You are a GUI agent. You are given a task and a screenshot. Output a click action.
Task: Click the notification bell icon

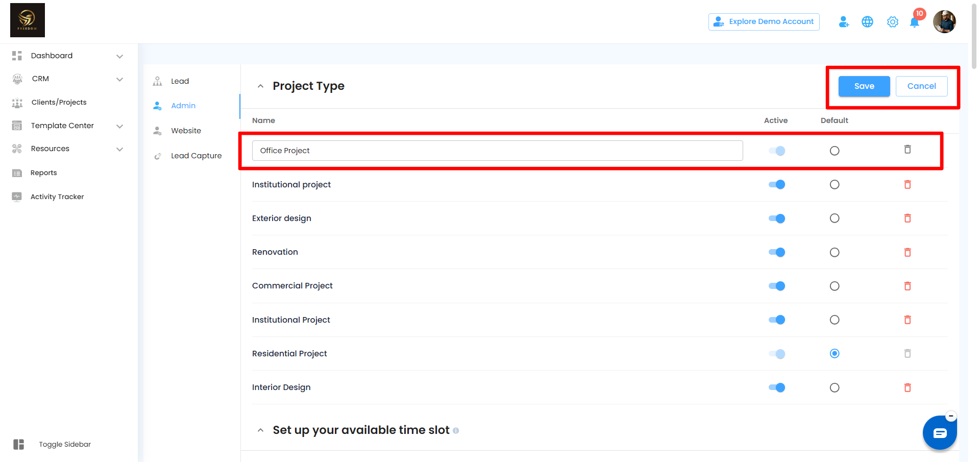[914, 22]
